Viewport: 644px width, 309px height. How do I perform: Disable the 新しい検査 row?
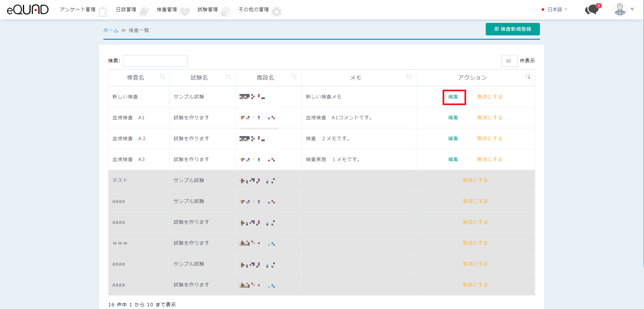pyautogui.click(x=489, y=97)
